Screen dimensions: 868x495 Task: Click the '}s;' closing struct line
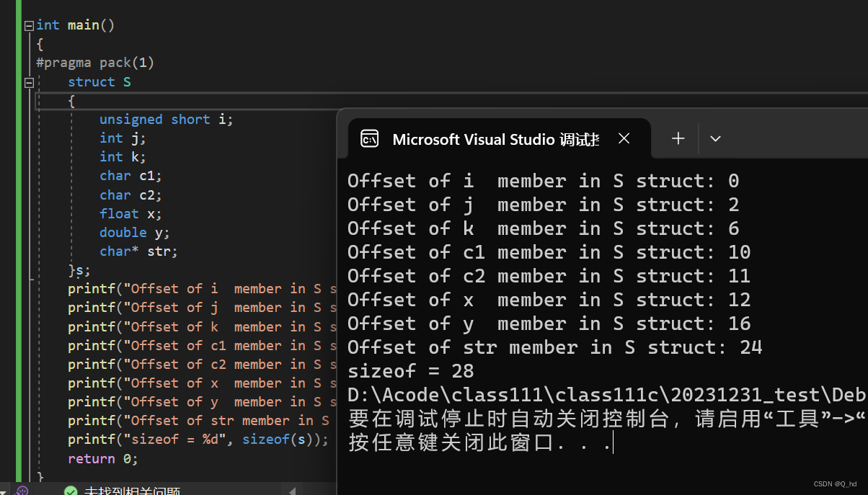[x=79, y=270]
